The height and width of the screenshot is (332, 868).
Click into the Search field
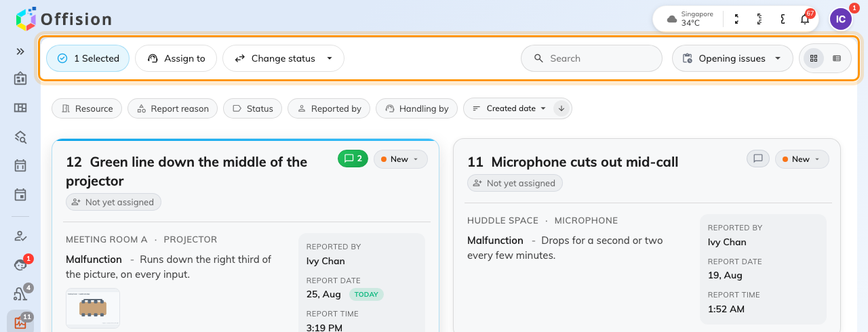[591, 58]
